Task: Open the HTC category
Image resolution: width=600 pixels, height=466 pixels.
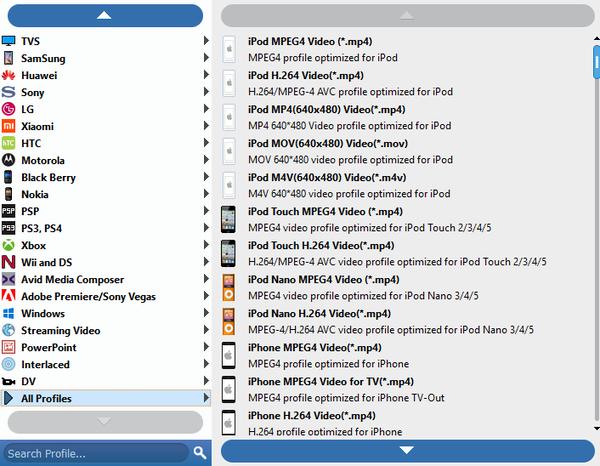Action: tap(105, 143)
